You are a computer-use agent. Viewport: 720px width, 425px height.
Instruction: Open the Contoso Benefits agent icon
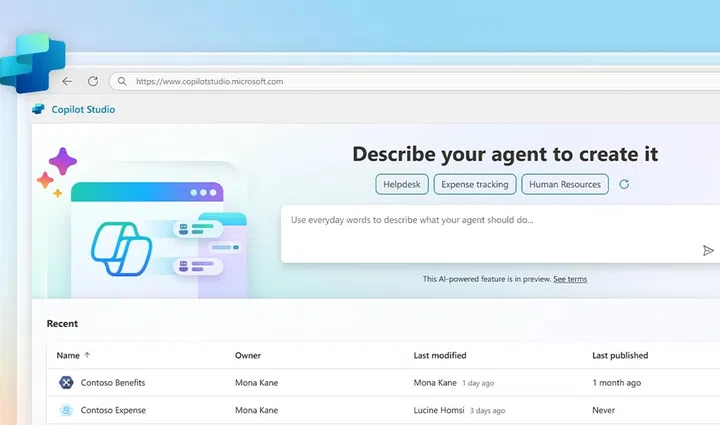pos(66,382)
